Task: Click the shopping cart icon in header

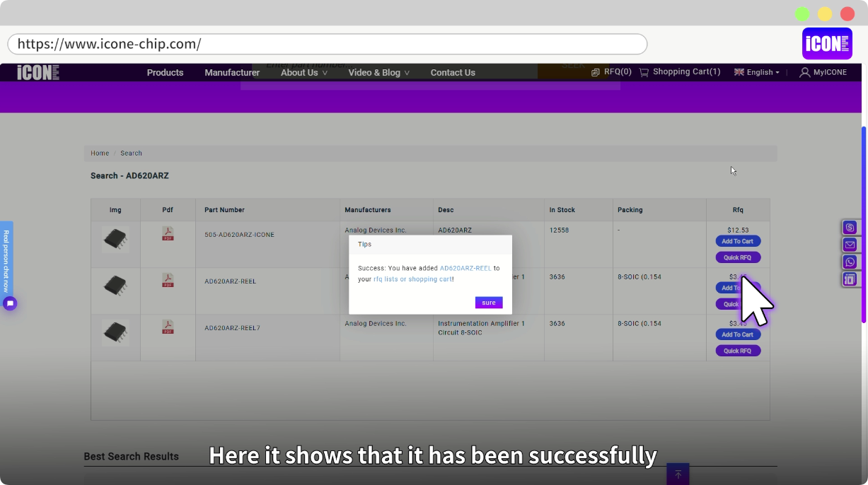Action: 644,72
